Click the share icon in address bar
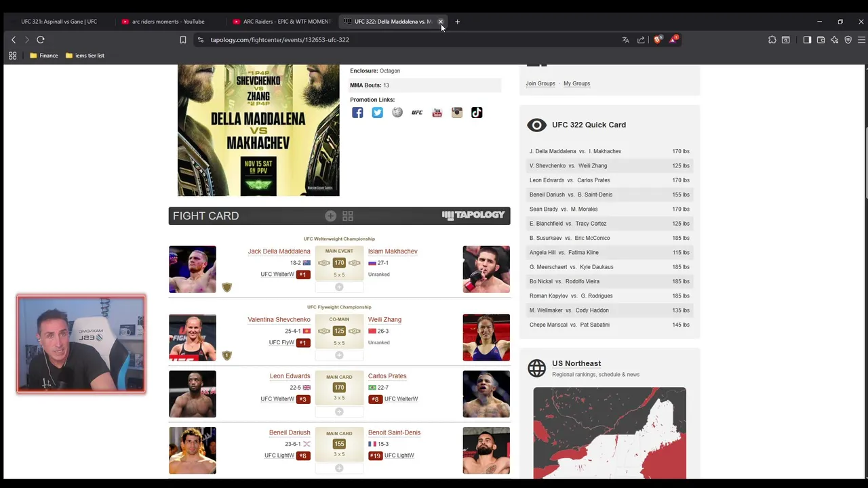 tap(641, 40)
